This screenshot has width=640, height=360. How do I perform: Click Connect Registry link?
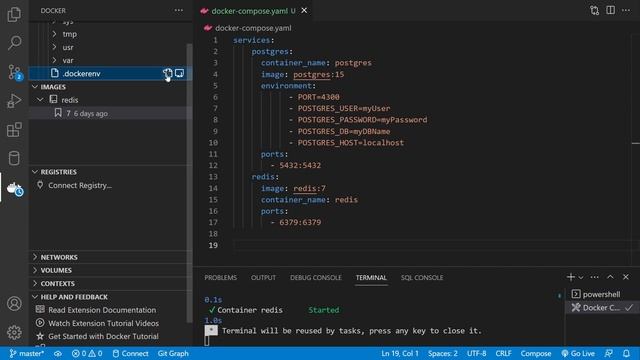pyautogui.click(x=80, y=185)
